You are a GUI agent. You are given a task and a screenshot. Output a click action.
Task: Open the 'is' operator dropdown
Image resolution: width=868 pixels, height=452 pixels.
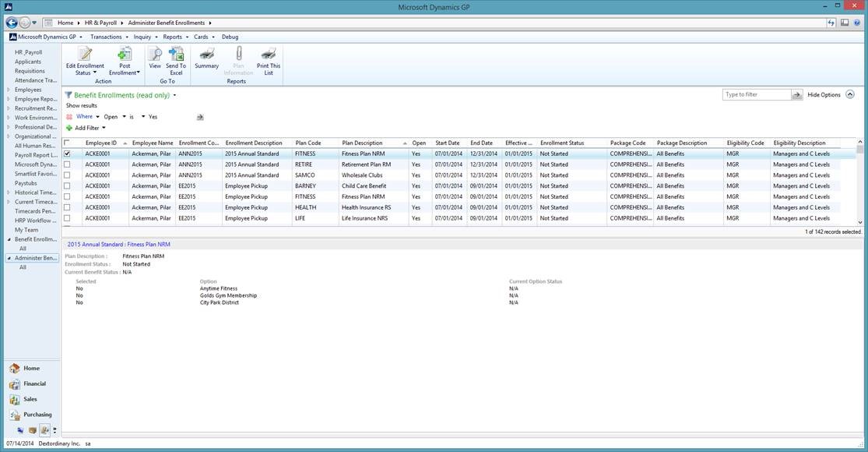point(142,117)
